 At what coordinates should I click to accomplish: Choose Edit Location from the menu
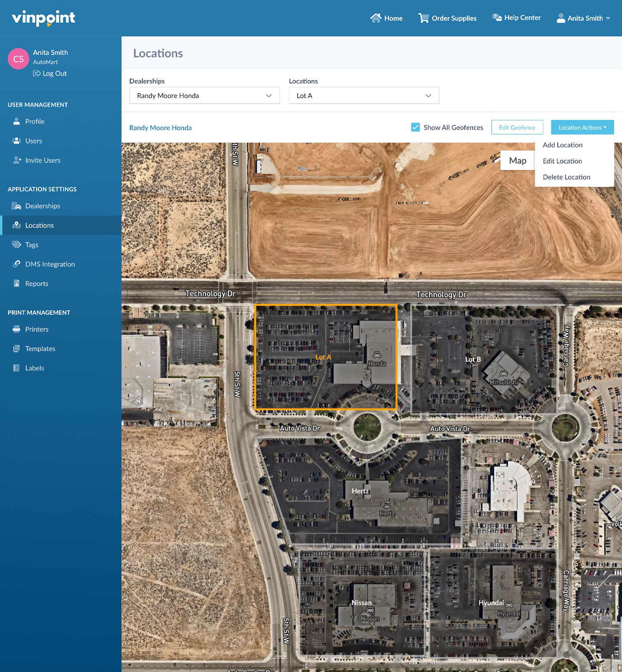[x=562, y=161]
